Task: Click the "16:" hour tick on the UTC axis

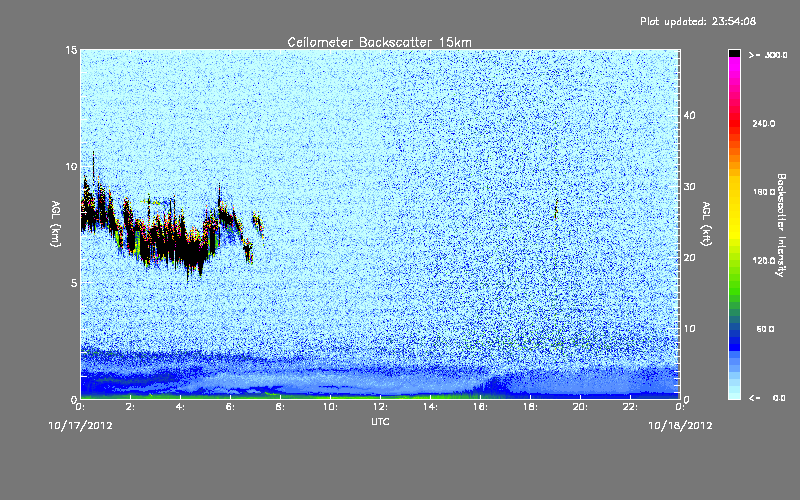Action: [x=481, y=407]
